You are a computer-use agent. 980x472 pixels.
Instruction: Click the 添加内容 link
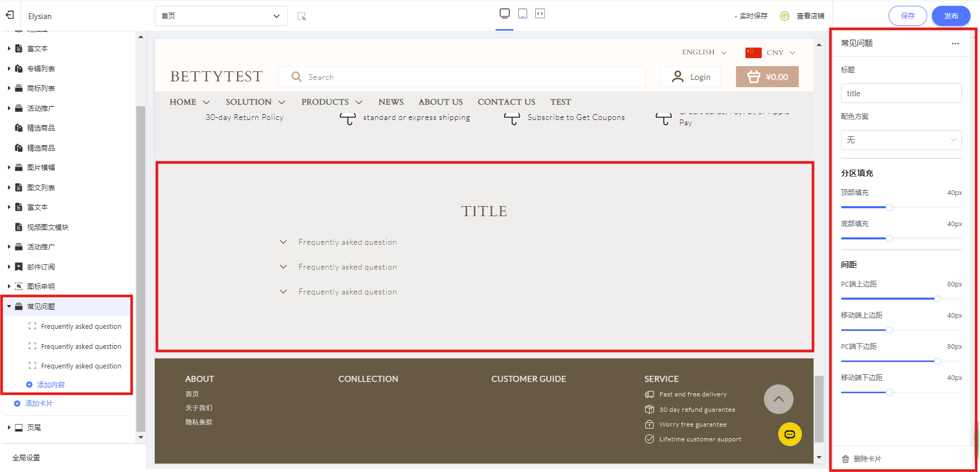coord(50,385)
